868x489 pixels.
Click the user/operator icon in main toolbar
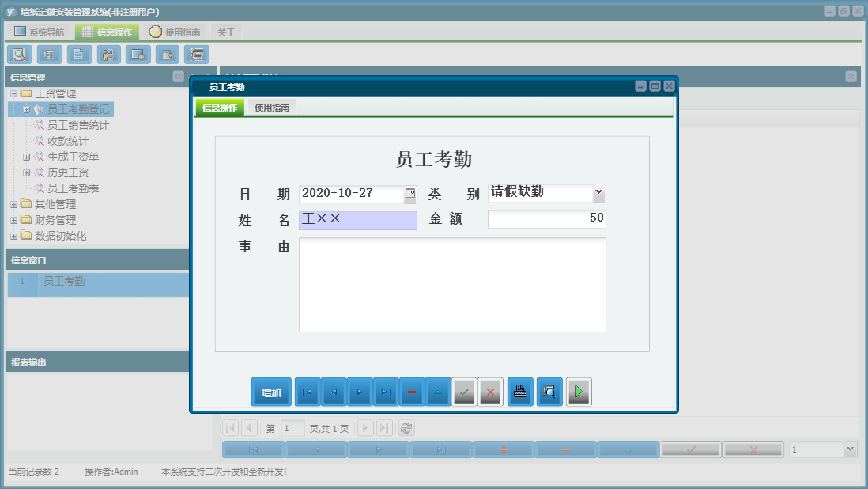click(108, 55)
